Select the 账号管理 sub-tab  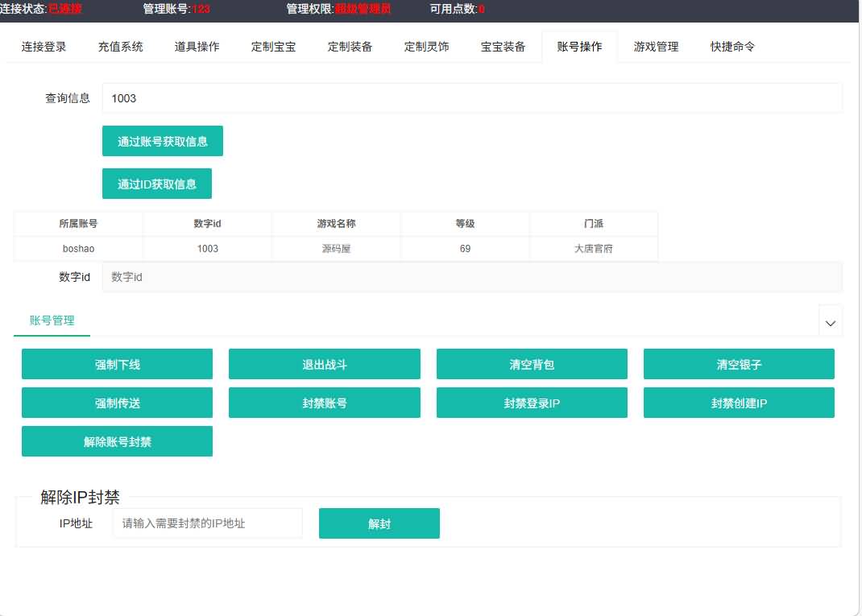click(x=52, y=320)
